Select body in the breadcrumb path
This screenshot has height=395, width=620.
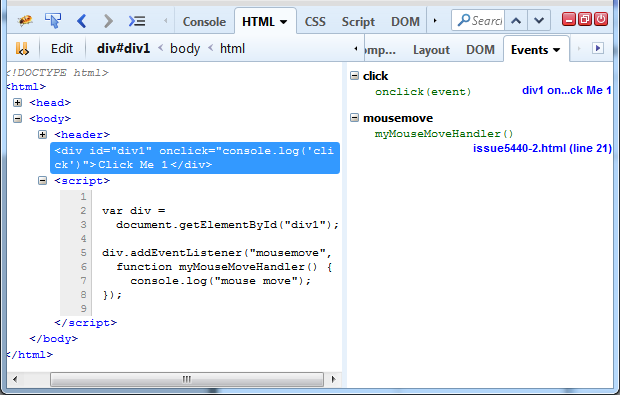(185, 48)
